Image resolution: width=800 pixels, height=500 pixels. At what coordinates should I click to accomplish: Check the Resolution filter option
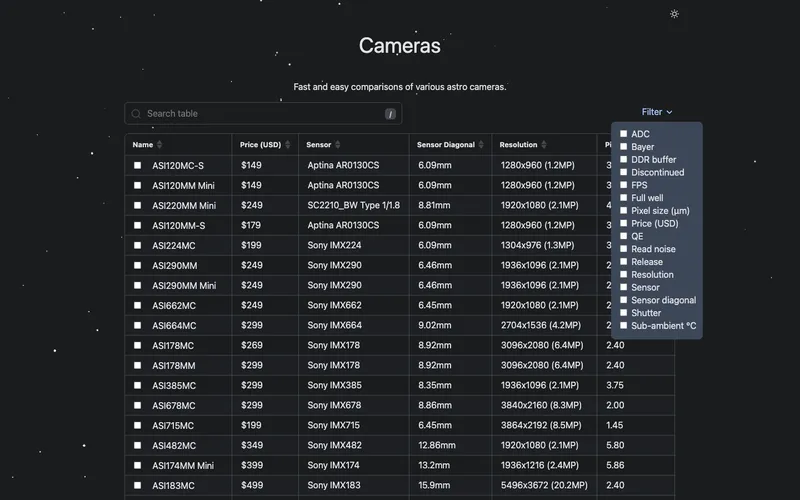pyautogui.click(x=623, y=274)
